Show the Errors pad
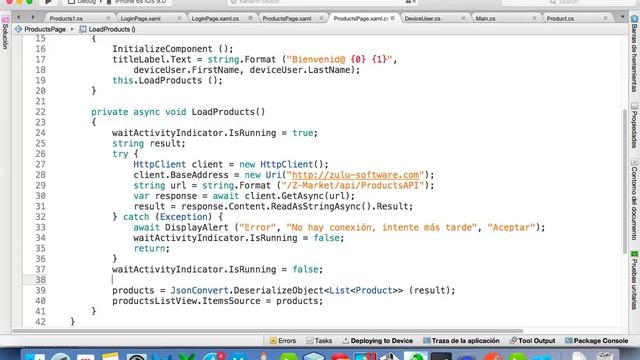 coord(283,340)
